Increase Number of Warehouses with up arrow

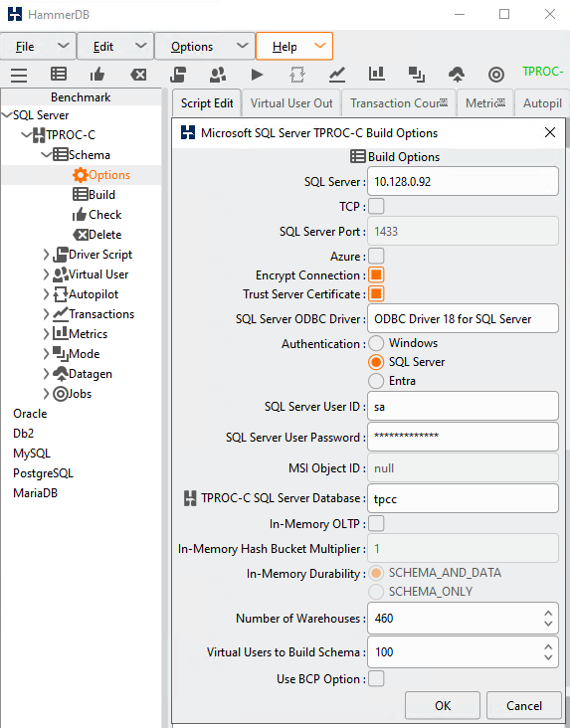(x=548, y=613)
